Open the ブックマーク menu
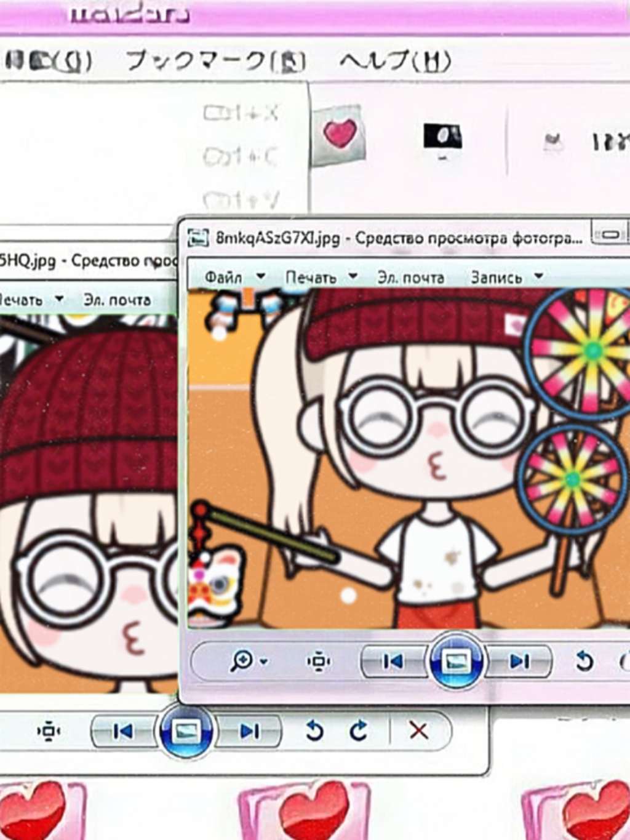Image resolution: width=630 pixels, height=840 pixels. (x=215, y=61)
